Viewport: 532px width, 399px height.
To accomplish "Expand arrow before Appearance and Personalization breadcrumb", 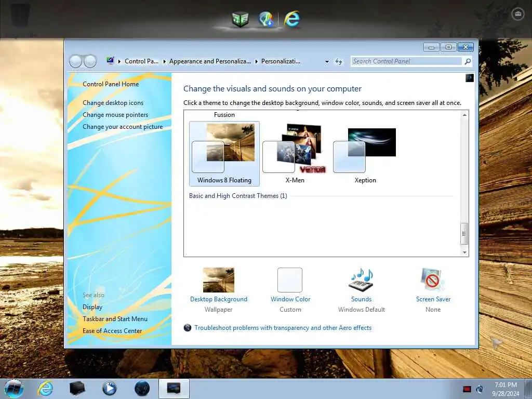I will click(165, 61).
